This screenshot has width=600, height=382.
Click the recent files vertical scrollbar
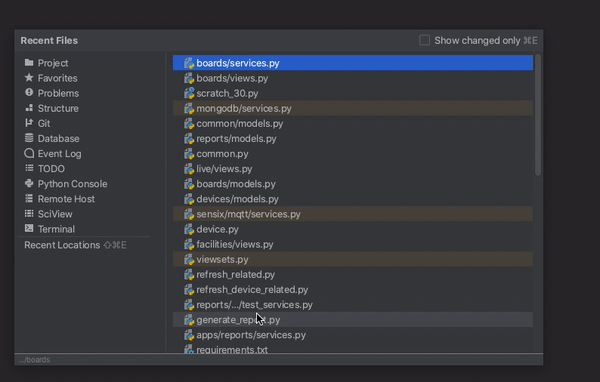click(x=538, y=115)
